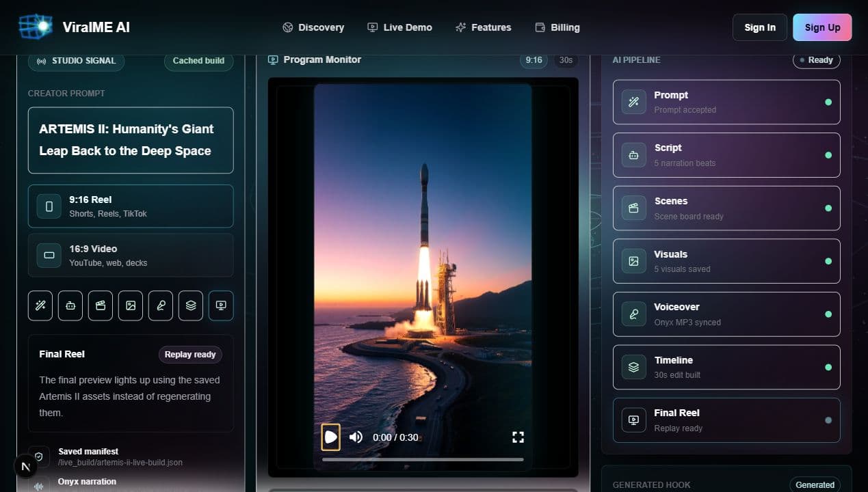The width and height of the screenshot is (868, 492).
Task: Click the Sign Up button
Action: (x=822, y=27)
